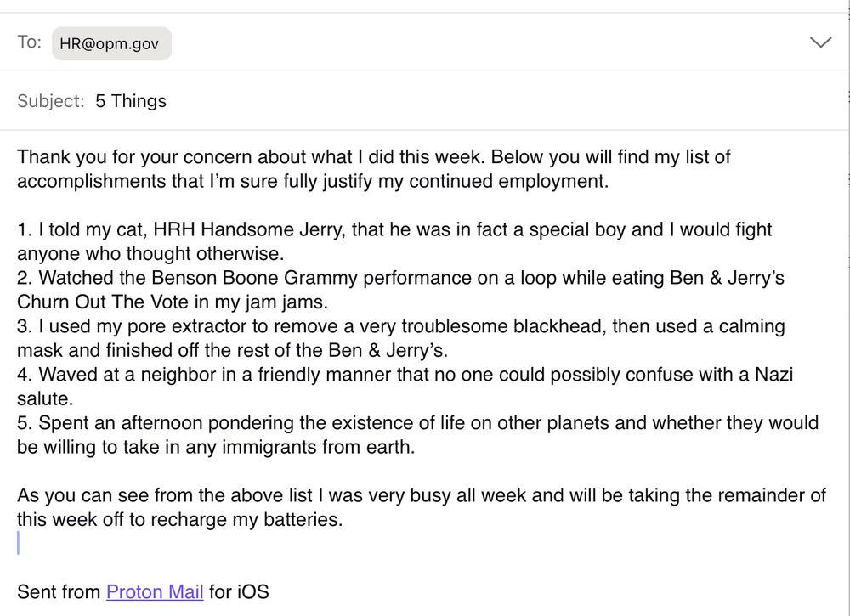
Task: Open the Proton Mail link in signature
Action: point(154,591)
